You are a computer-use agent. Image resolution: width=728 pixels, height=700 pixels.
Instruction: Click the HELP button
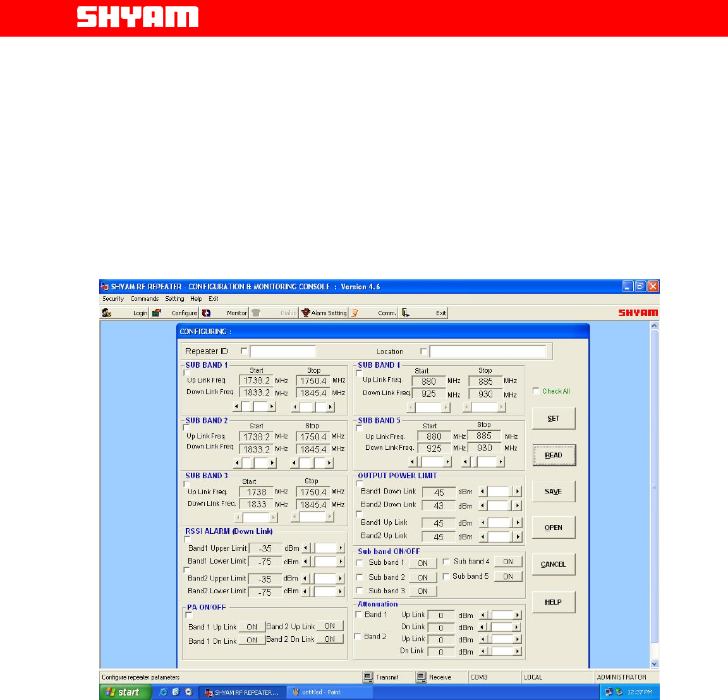[554, 602]
